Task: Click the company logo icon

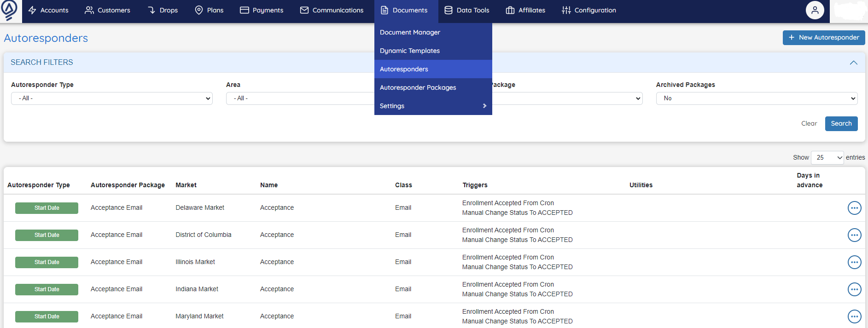Action: [x=9, y=10]
